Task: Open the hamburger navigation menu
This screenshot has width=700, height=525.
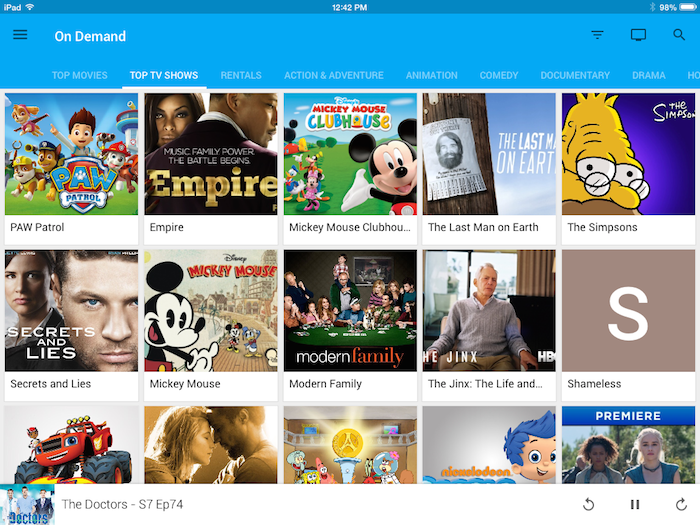Action: [x=20, y=35]
